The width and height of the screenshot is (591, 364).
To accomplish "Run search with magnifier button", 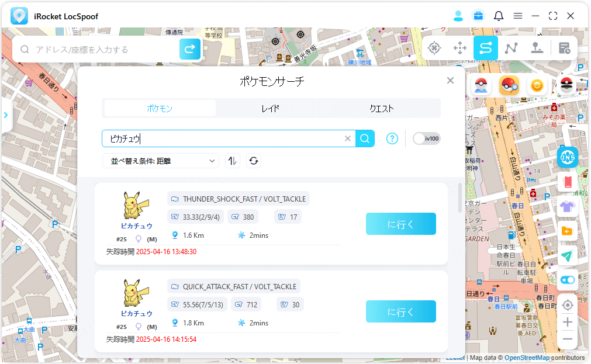I will tap(365, 138).
